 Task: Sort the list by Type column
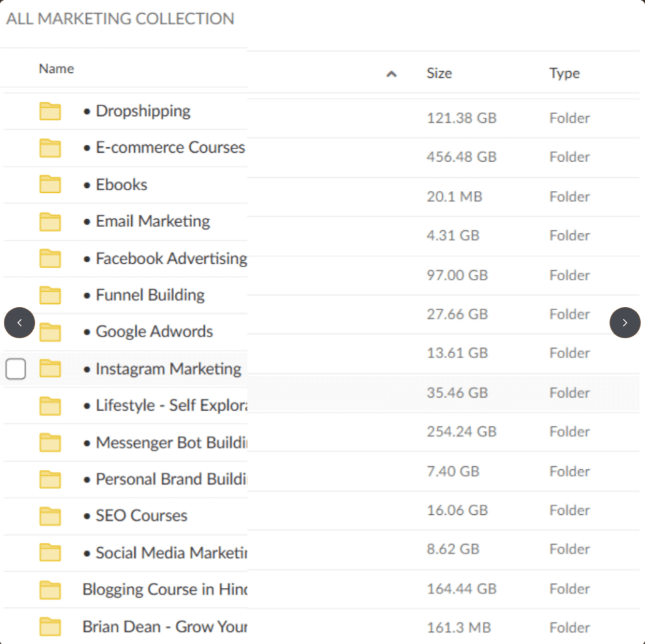coord(564,74)
